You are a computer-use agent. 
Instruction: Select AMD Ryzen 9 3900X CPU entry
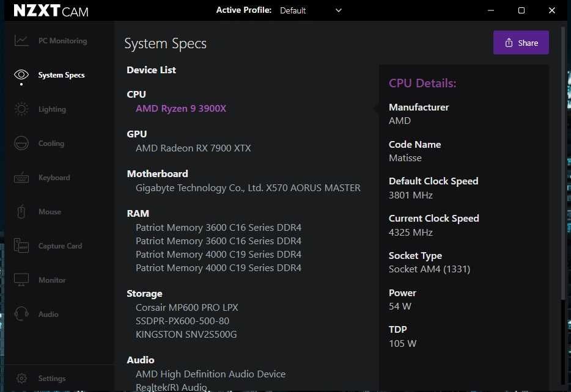181,108
